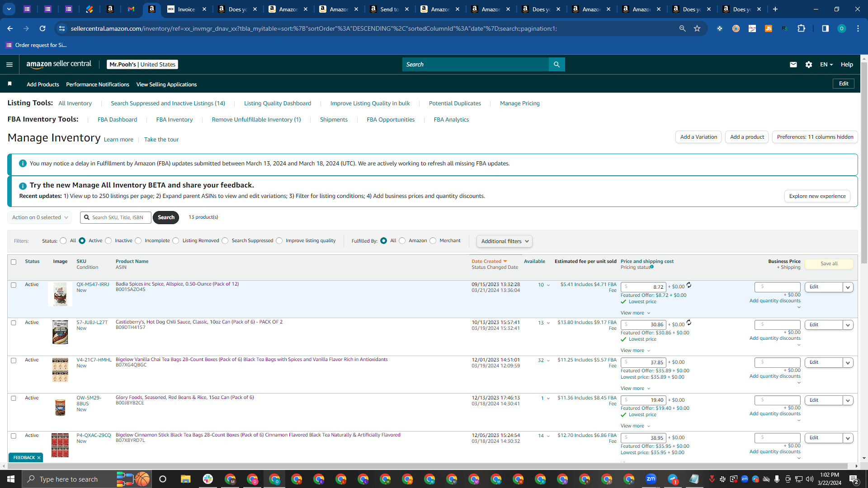
Task: Open Zoom from the taskbar
Action: pyautogui.click(x=651, y=479)
